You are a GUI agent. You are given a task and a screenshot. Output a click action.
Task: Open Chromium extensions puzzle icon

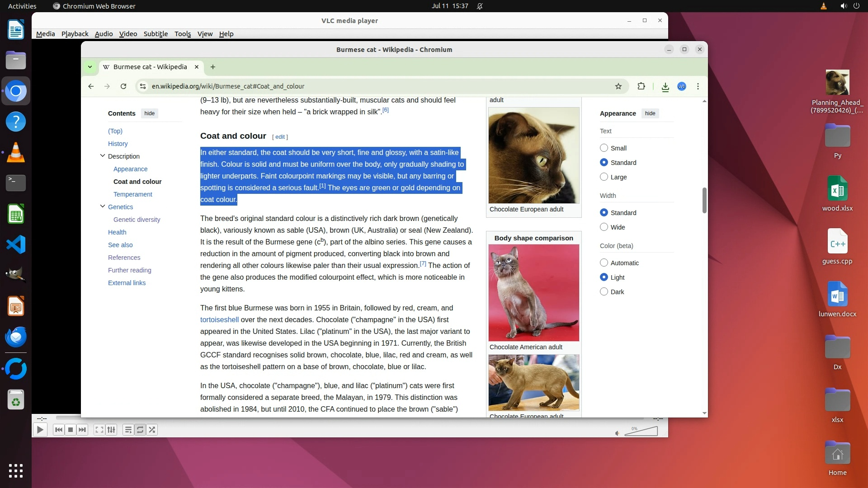pyautogui.click(x=641, y=86)
